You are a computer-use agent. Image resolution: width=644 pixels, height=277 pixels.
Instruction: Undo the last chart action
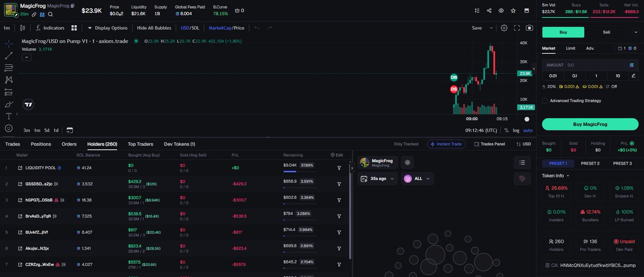click(257, 28)
